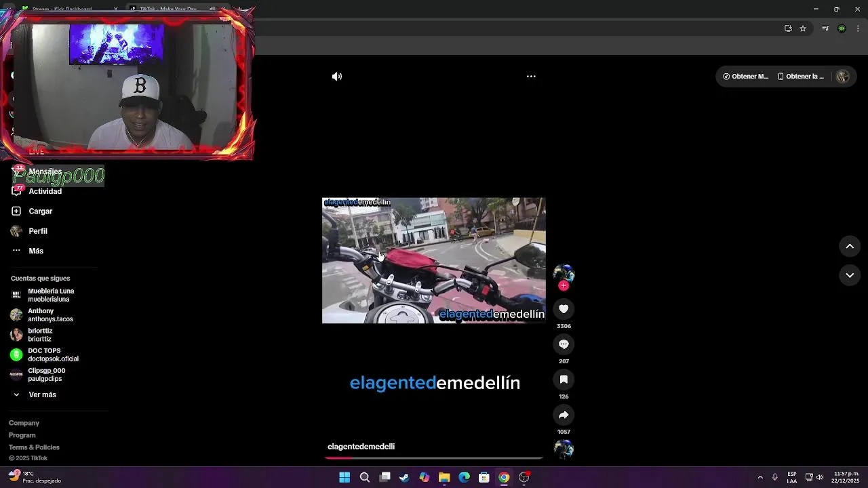Open Actividad in the sidebar
This screenshot has width=868, height=488.
coord(45,192)
